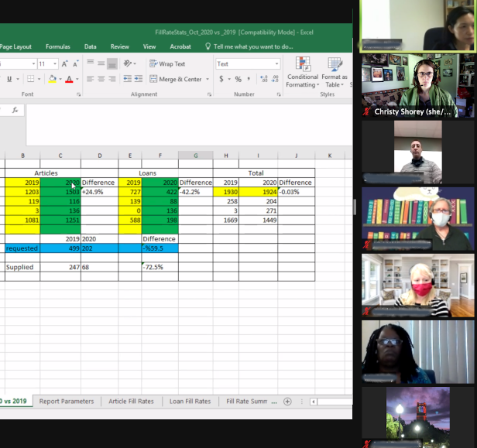Click Christy Shorey's muted microphone icon
The width and height of the screenshot is (477, 448).
point(366,111)
